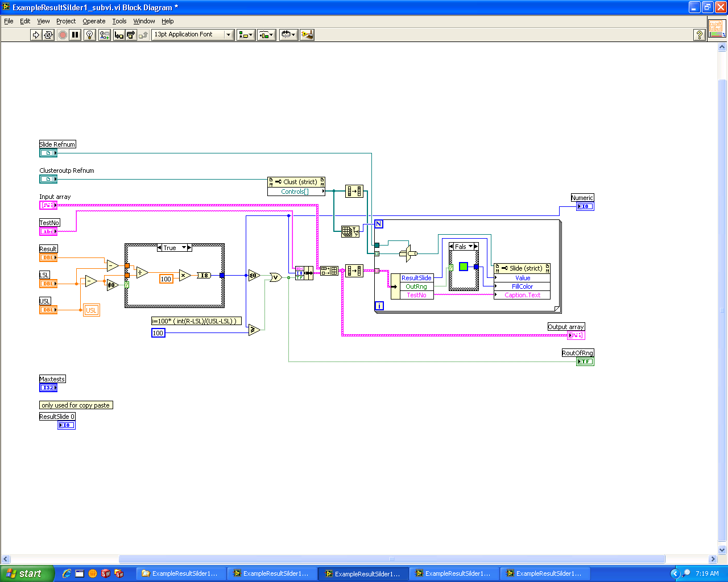Select the Maxtests I32 terminal

[x=48, y=388]
